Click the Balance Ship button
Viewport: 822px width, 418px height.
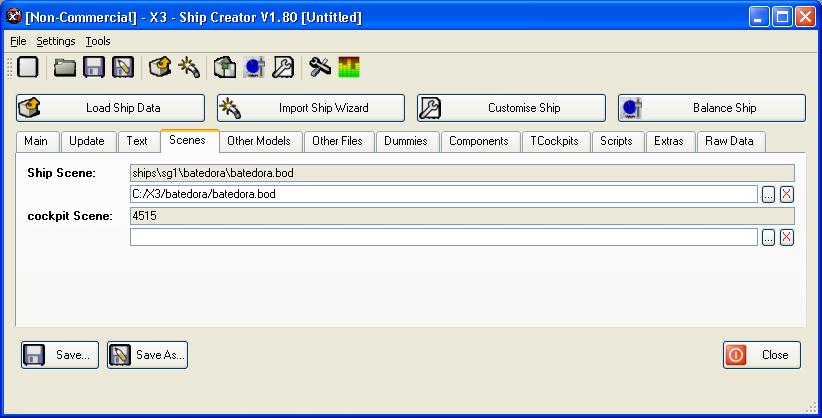(712, 108)
